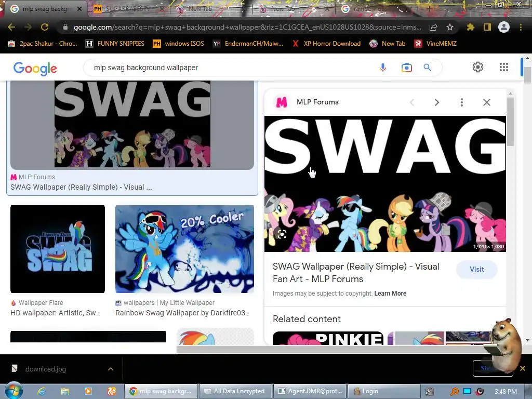Open the XP Horror Download bookmark
The width and height of the screenshot is (532, 399).
pyautogui.click(x=326, y=44)
